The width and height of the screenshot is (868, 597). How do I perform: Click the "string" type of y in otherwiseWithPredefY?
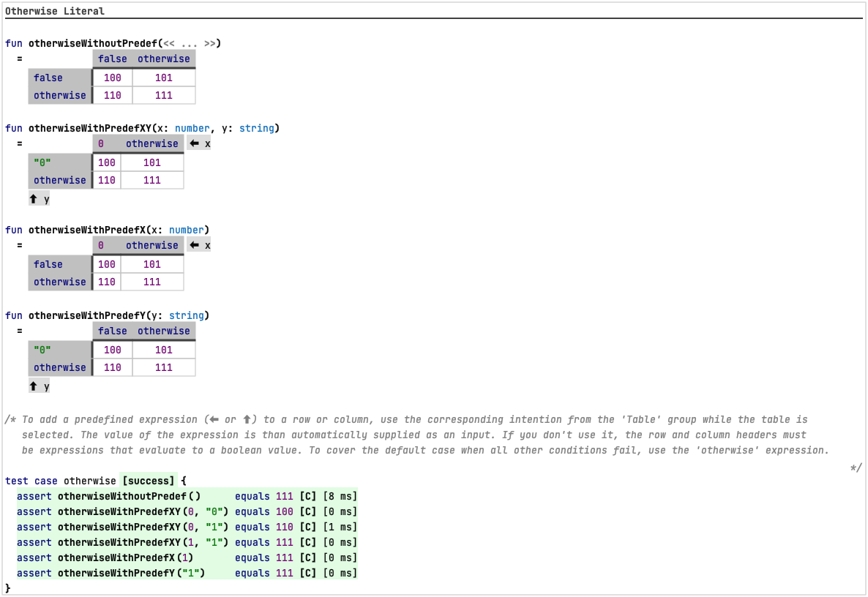point(187,316)
